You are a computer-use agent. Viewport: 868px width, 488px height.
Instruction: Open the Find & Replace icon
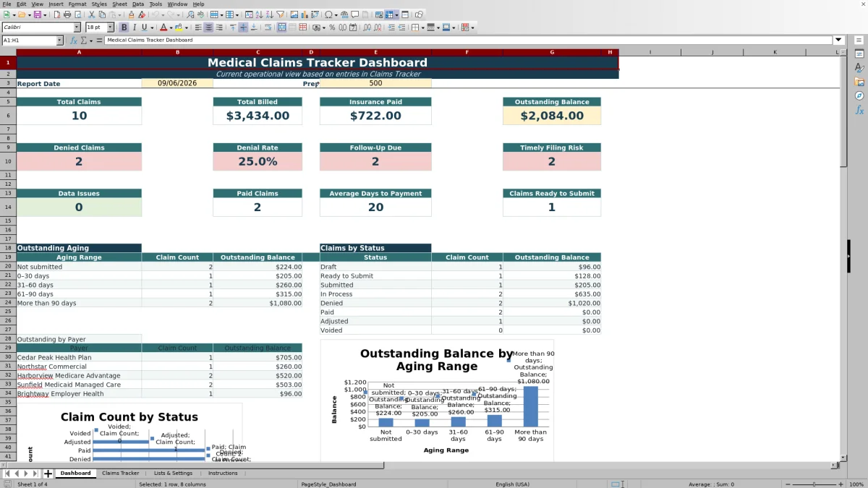[190, 14]
